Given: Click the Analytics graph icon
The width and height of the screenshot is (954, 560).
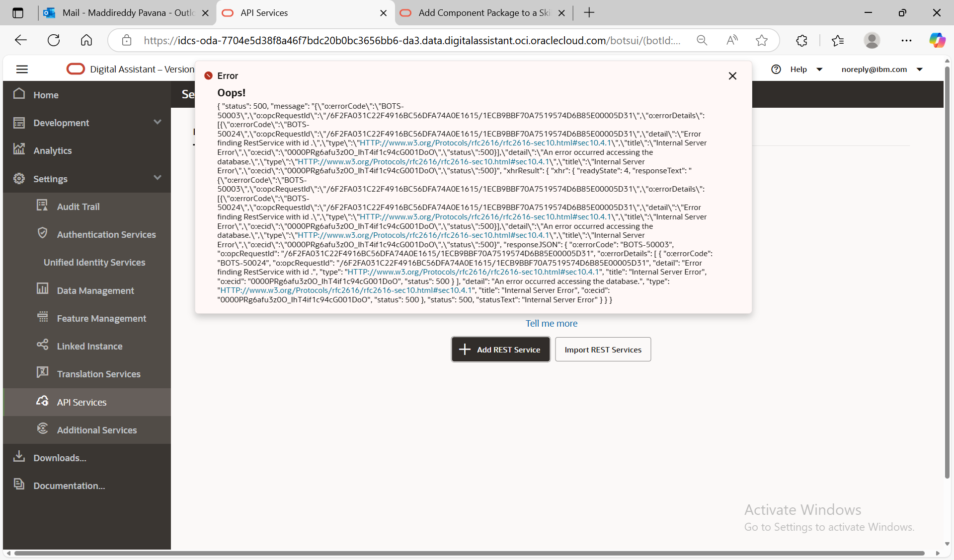Looking at the screenshot, I should [x=19, y=149].
